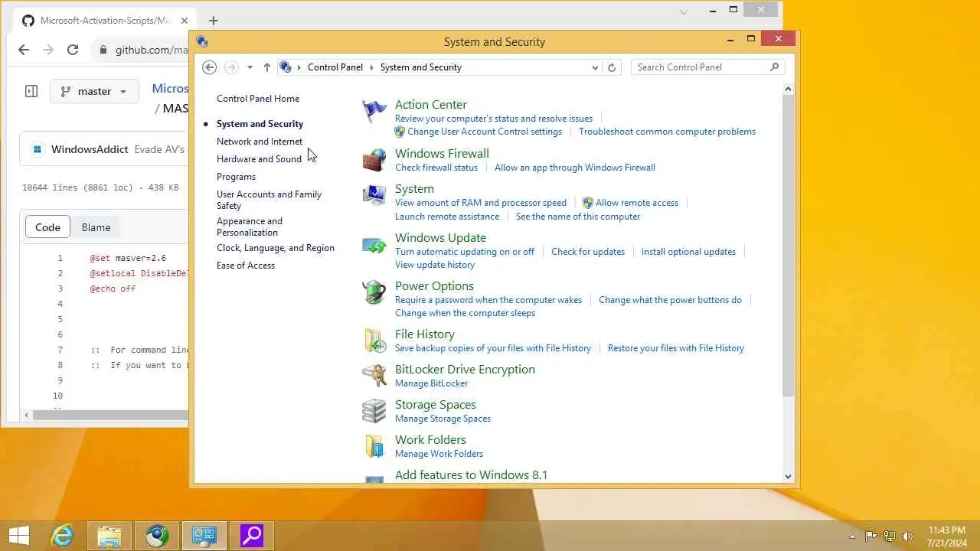Screen dimensions: 980x551
Task: Click the GitHub code horizontal scrollbar
Action: tap(111, 415)
